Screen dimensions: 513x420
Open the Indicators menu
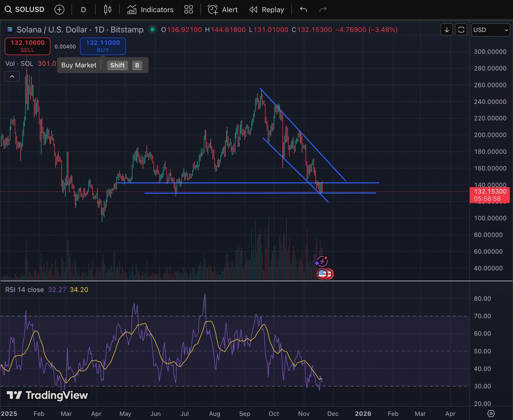click(150, 10)
